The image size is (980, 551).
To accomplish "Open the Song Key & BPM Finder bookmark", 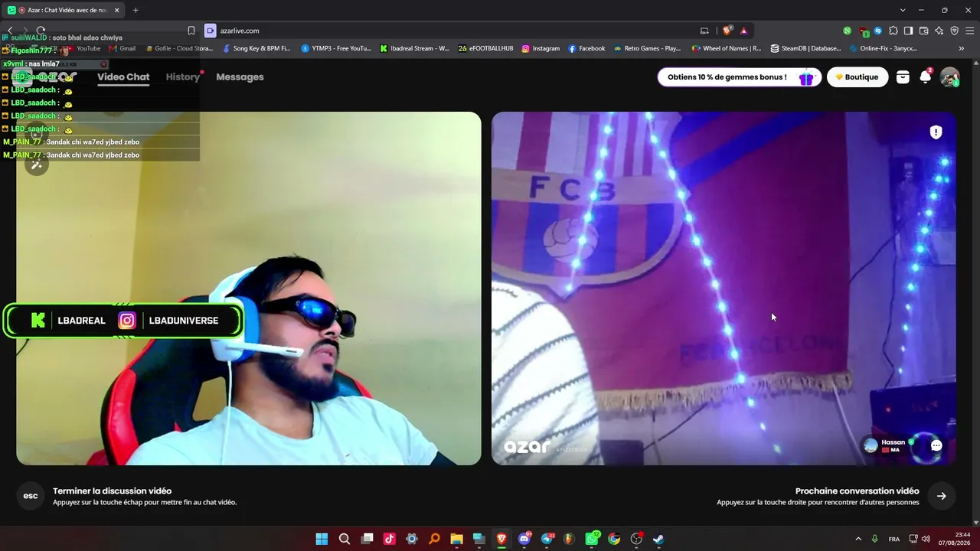I will click(x=256, y=48).
